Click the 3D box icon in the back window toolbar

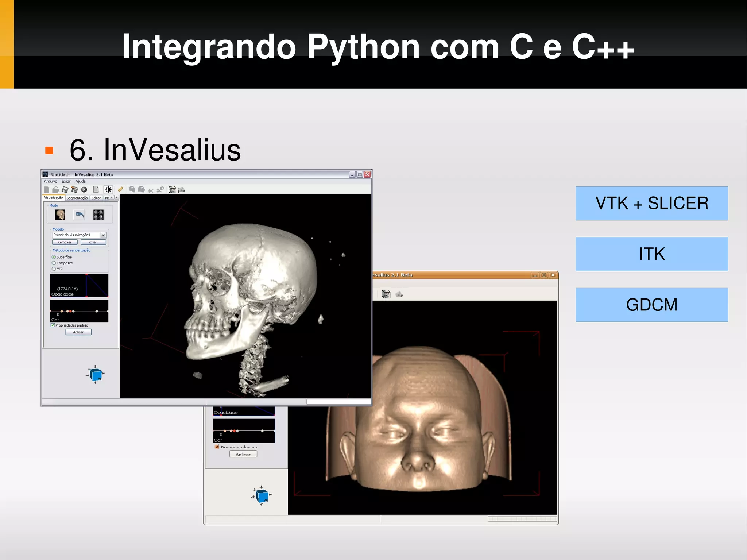[386, 294]
